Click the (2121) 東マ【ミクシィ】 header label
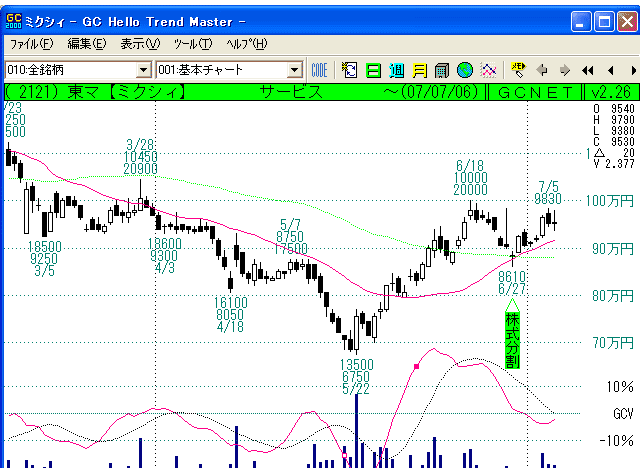The width and height of the screenshot is (640, 473). 95,92
